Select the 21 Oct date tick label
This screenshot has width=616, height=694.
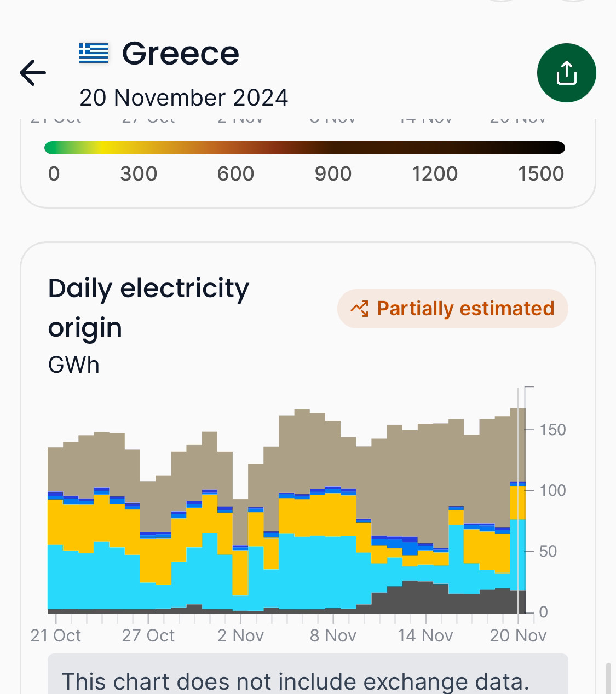click(56, 635)
